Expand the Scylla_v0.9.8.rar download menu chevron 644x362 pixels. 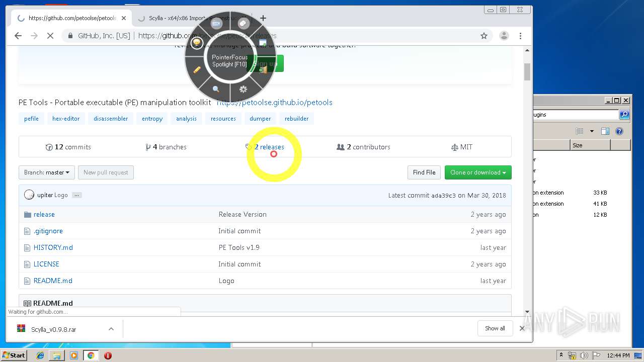click(111, 329)
